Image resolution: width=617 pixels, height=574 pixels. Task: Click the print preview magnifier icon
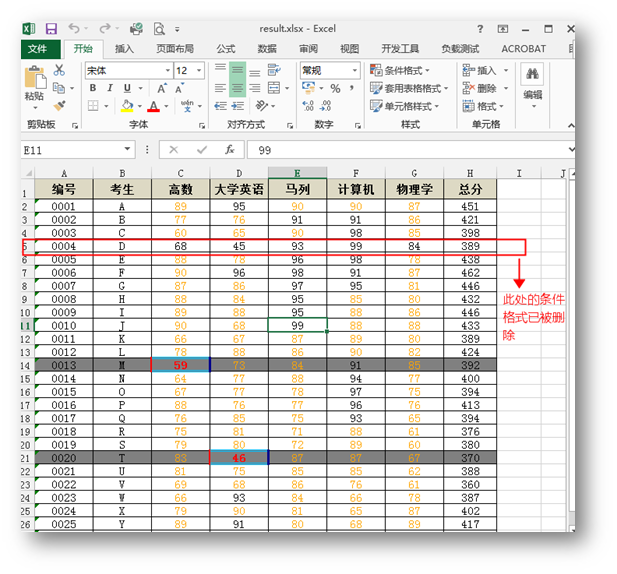tap(159, 29)
